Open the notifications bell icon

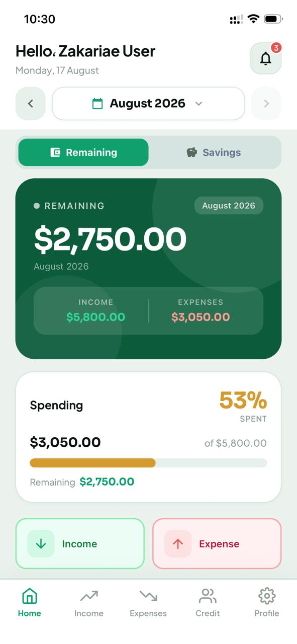coord(265,58)
